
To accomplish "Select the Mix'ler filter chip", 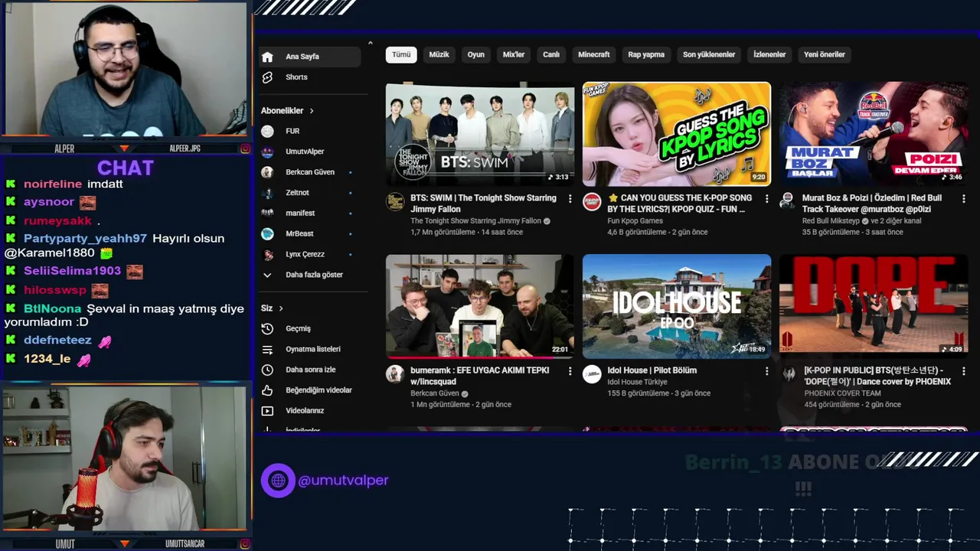I will pyautogui.click(x=514, y=55).
